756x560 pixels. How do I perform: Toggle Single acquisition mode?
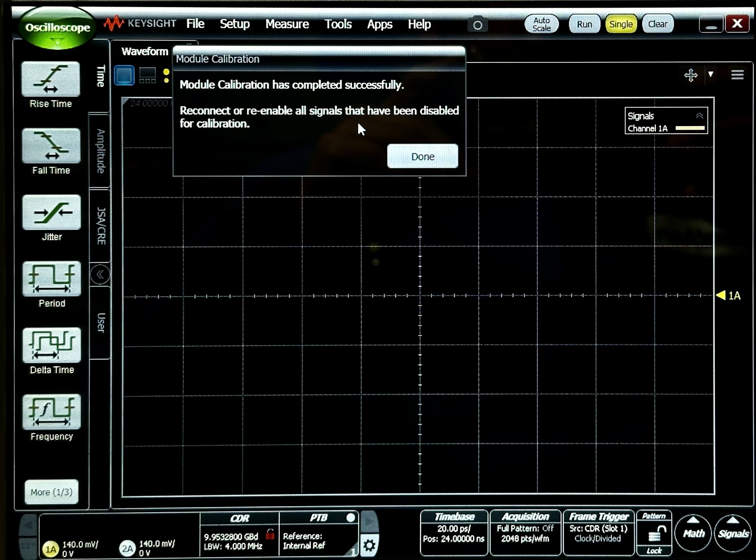point(621,24)
